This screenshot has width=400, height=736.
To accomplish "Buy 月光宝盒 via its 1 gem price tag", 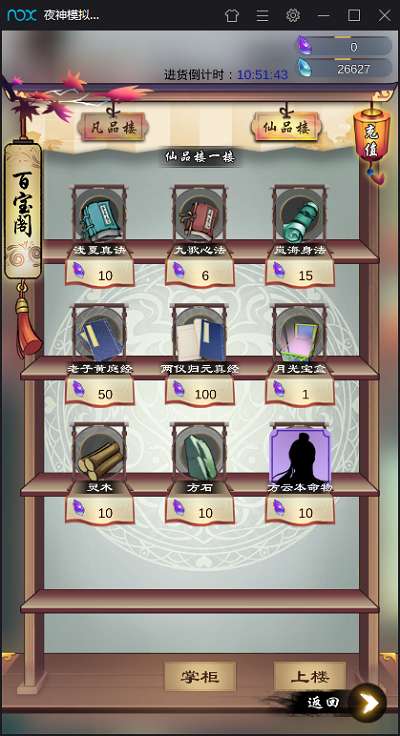I will pos(300,393).
